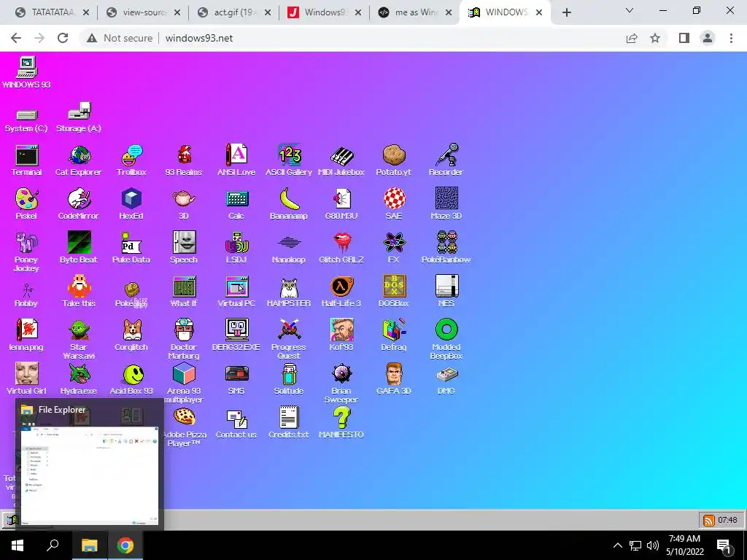Launch the 3D teapot icon
Screen dimensions: 747x560
(x=184, y=204)
